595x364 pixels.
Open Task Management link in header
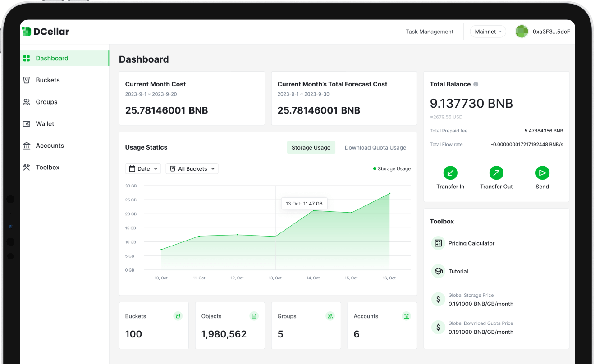429,32
